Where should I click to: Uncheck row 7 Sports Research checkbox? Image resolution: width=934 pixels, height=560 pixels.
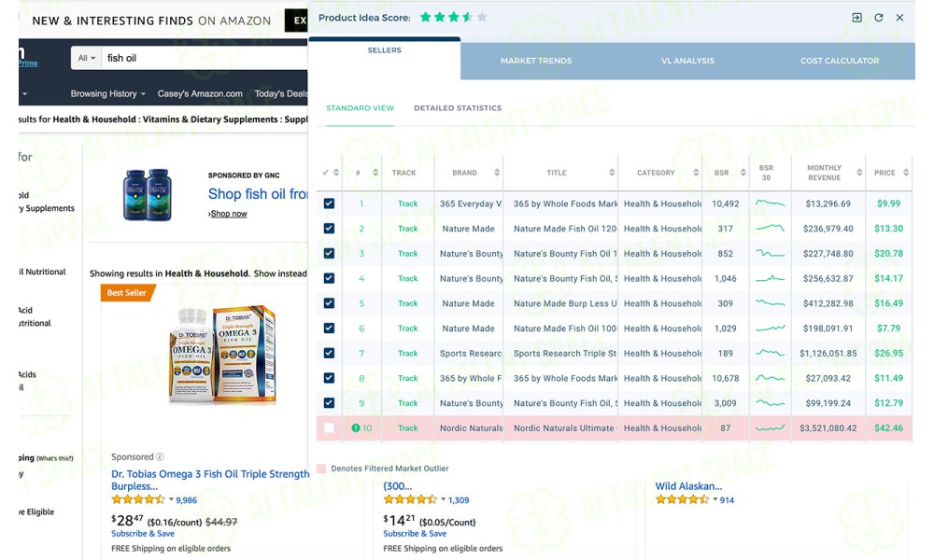tap(329, 354)
